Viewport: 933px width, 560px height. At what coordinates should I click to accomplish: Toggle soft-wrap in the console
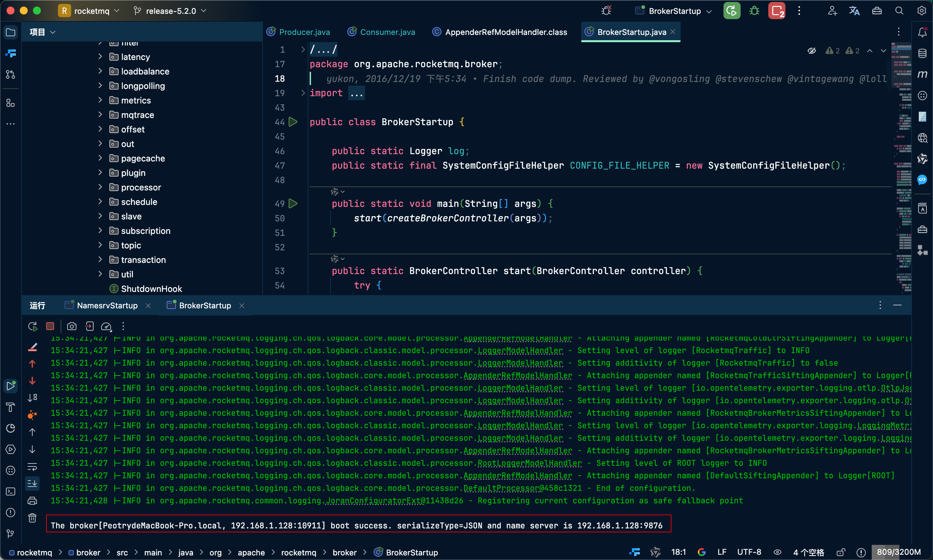32,467
